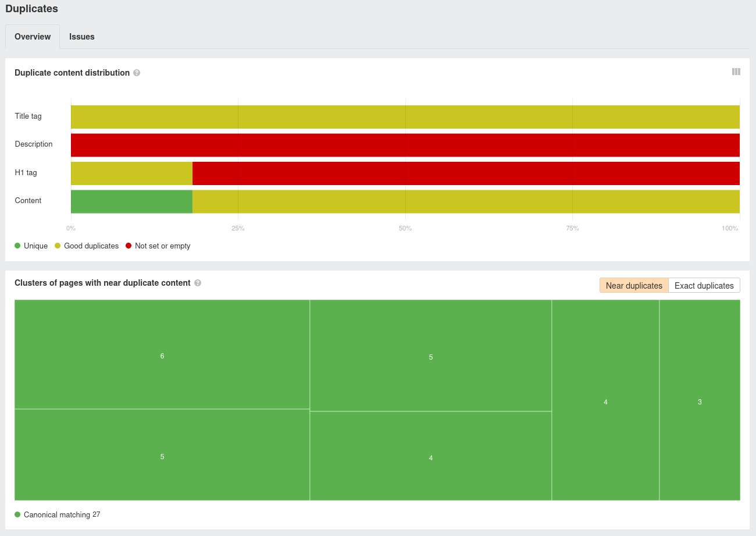Click help icon beside Duplicate content distribution
Viewport: 756px width, 536px height.
pos(137,73)
